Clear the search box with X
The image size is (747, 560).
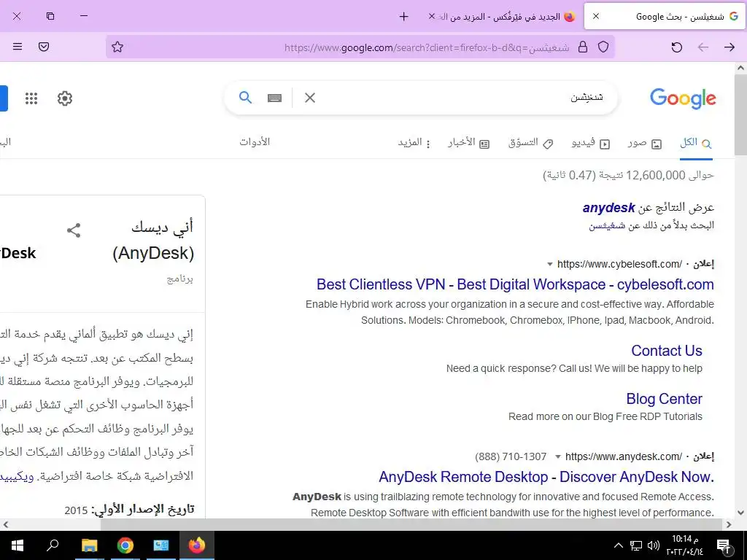[x=309, y=98]
